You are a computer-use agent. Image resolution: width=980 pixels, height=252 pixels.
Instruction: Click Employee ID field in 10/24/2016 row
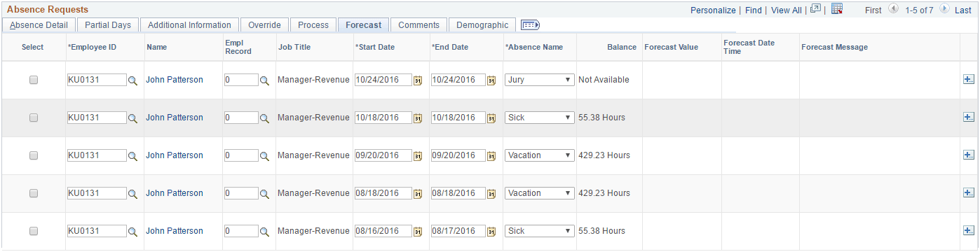[97, 80]
